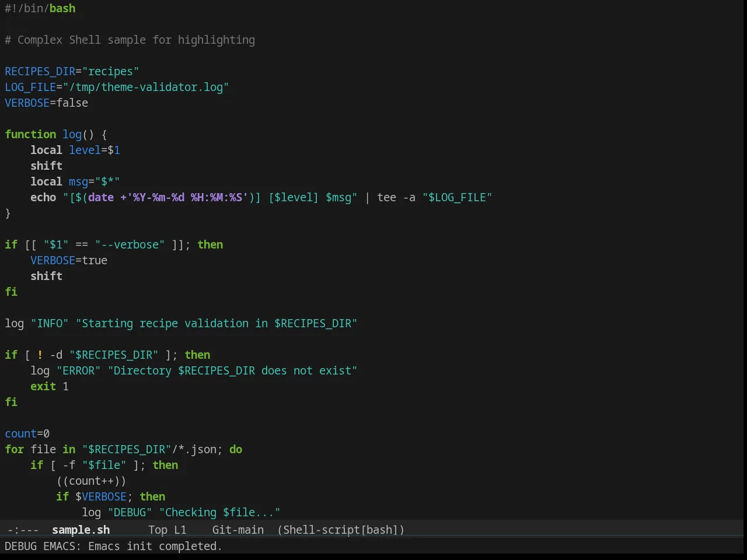Viewport: 747px width, 560px height.
Task: Click the echo area message text
Action: point(113,546)
